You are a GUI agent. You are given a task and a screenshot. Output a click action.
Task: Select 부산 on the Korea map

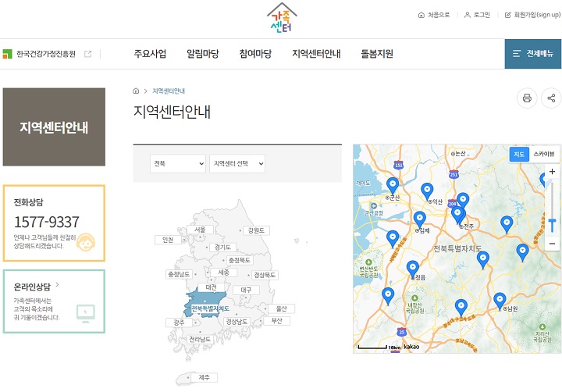coord(277,321)
